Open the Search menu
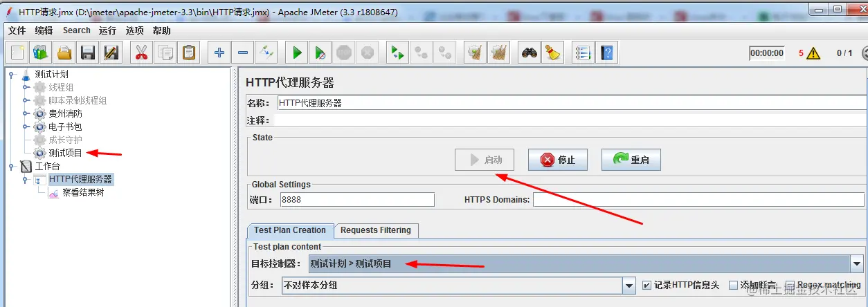Viewport: 868px width, 307px height. pos(76,30)
